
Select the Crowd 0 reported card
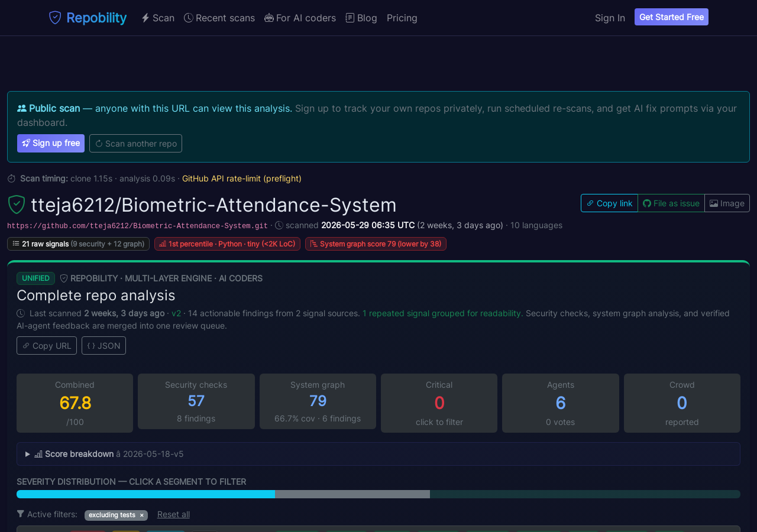tap(682, 403)
